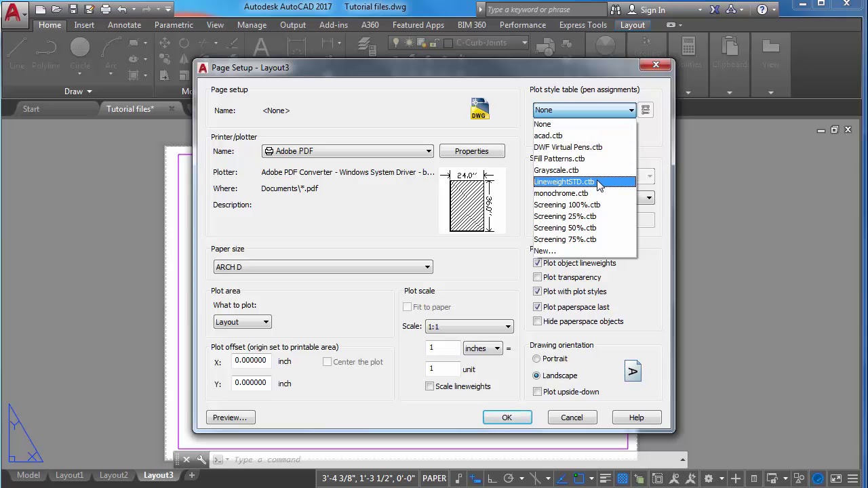Switch to the Annotate ribbon tab
The height and width of the screenshot is (488, 868).
pos(124,25)
